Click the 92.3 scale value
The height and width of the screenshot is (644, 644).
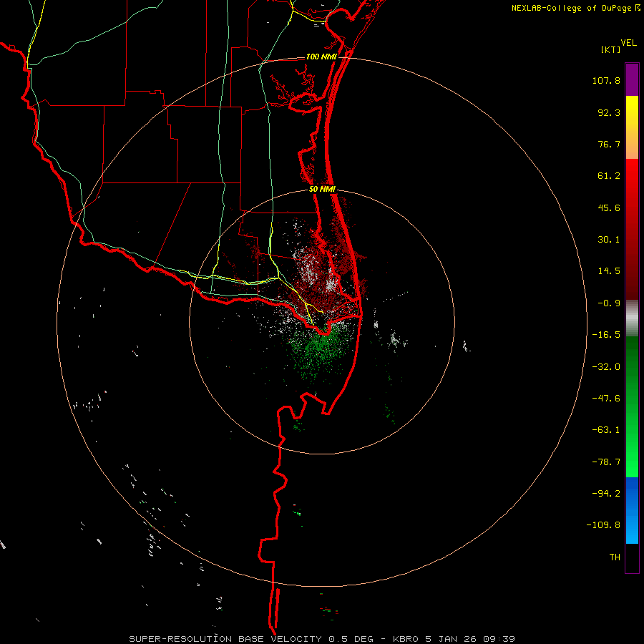click(x=609, y=112)
